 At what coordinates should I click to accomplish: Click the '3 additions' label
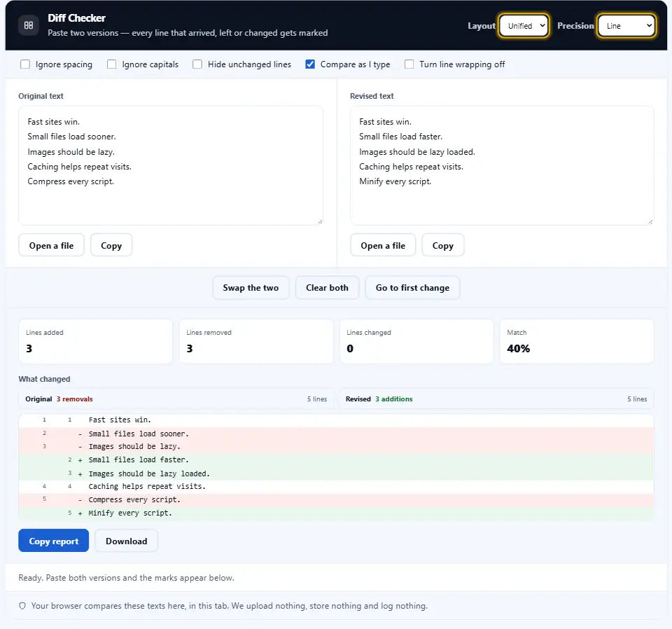(394, 399)
